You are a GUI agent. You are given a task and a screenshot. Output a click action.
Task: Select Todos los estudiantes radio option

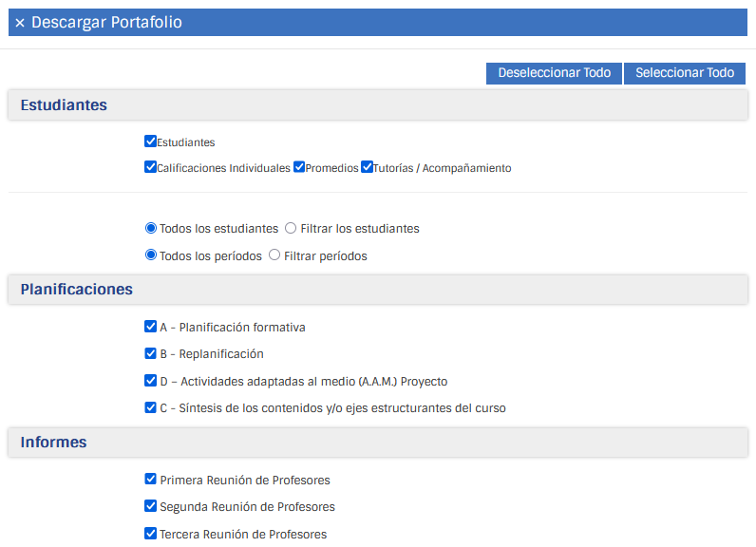150,228
